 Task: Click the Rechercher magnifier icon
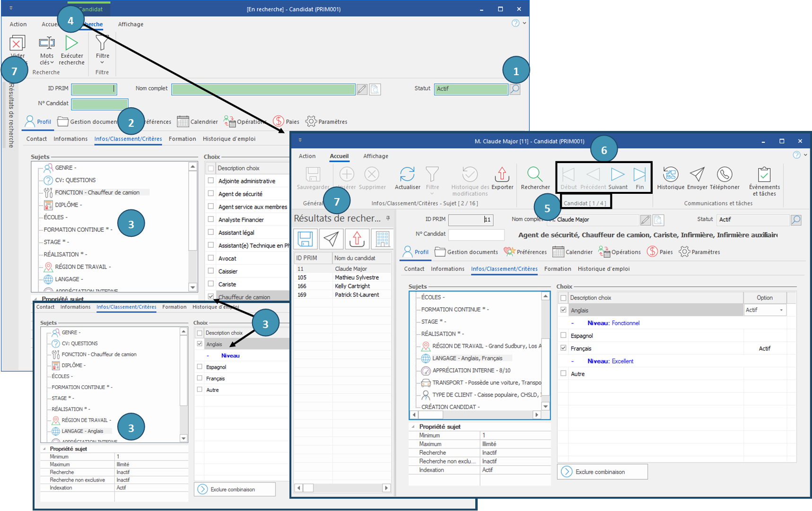(x=535, y=175)
